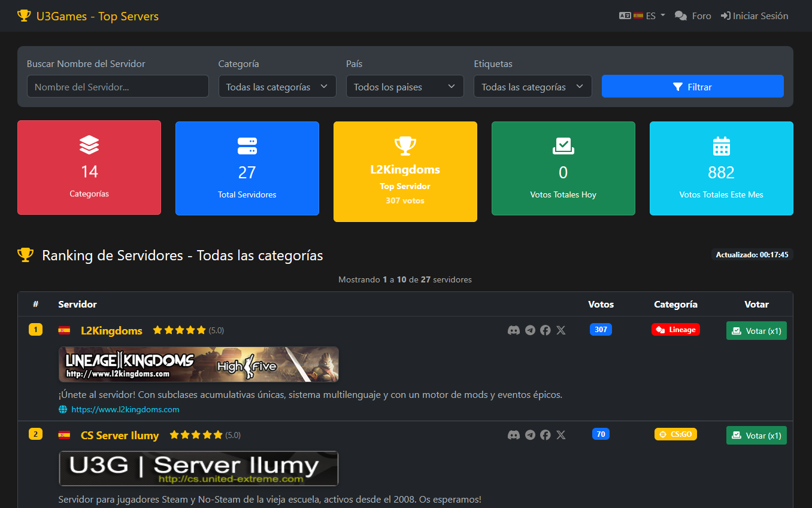
Task: Open the ES language dropdown
Action: coord(642,16)
